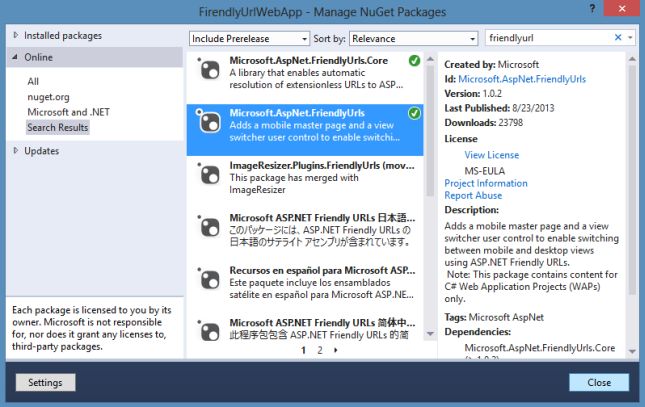Viewport: 645px width, 407px height.
Task: Expand the Installed packages section
Action: (x=16, y=35)
